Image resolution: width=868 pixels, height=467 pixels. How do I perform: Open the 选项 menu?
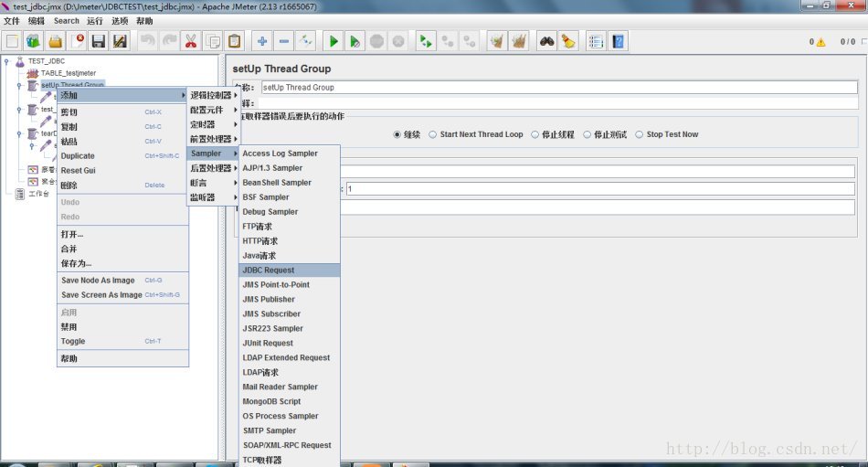pyautogui.click(x=120, y=21)
